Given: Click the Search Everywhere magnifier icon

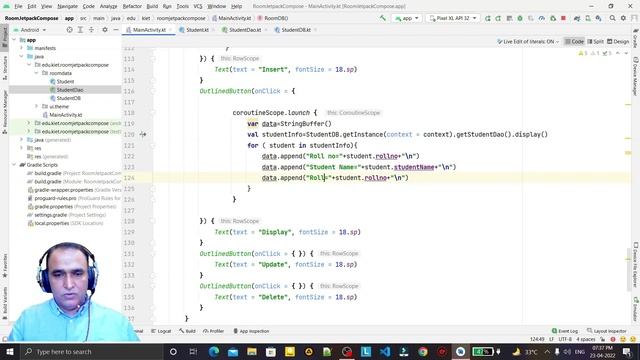Looking at the screenshot, I should click(x=612, y=18).
